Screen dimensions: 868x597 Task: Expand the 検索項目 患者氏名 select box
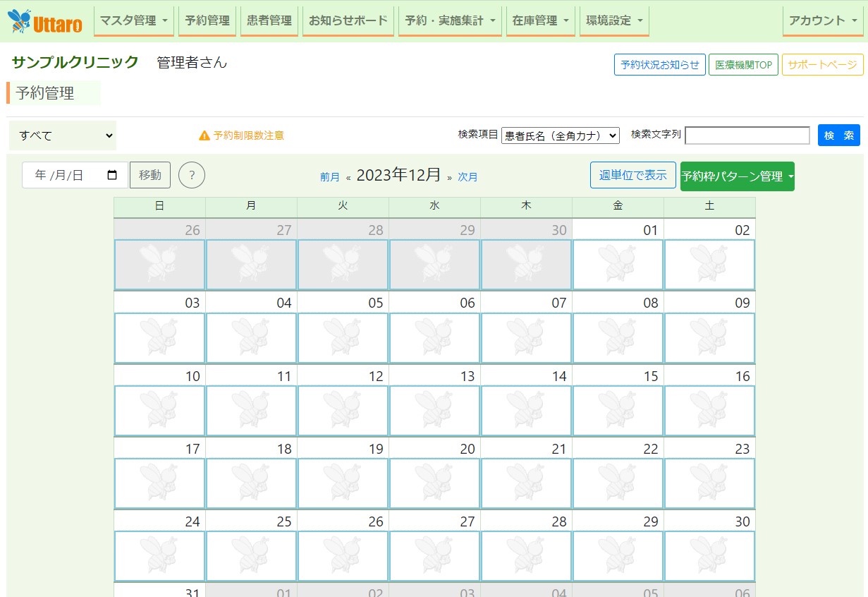[561, 135]
